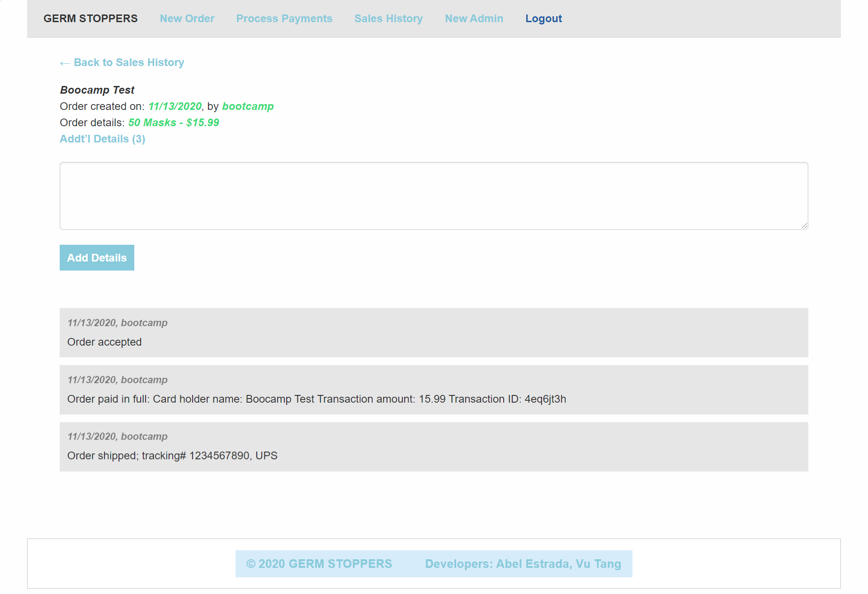Click the 11/13/2020 order creation date
Image resolution: width=868 pixels, height=594 pixels.
175,107
